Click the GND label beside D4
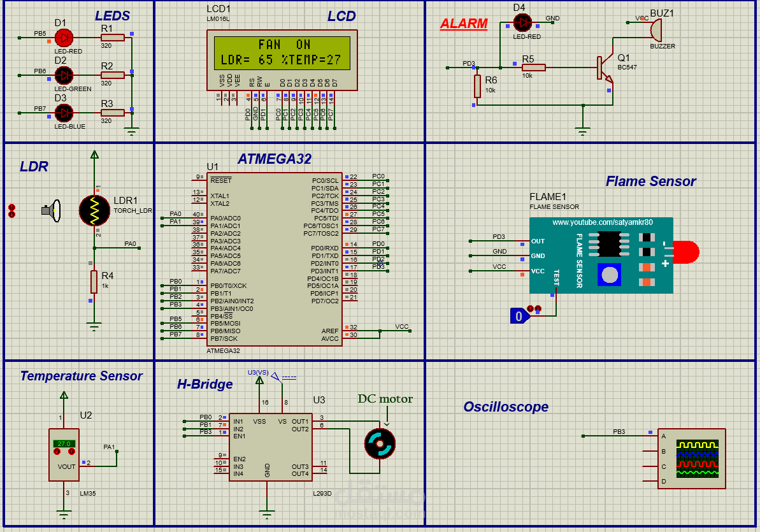This screenshot has height=532, width=760. point(552,18)
